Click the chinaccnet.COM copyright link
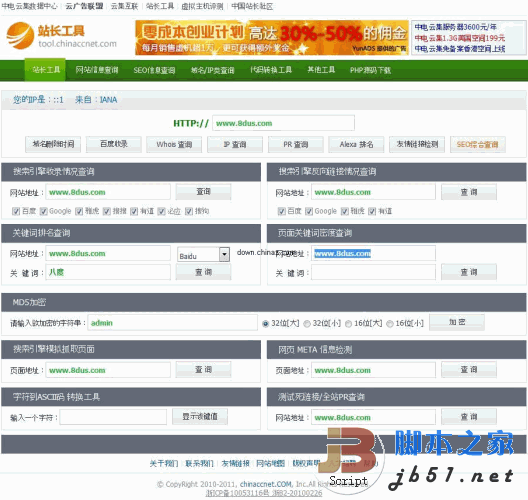 point(266,484)
